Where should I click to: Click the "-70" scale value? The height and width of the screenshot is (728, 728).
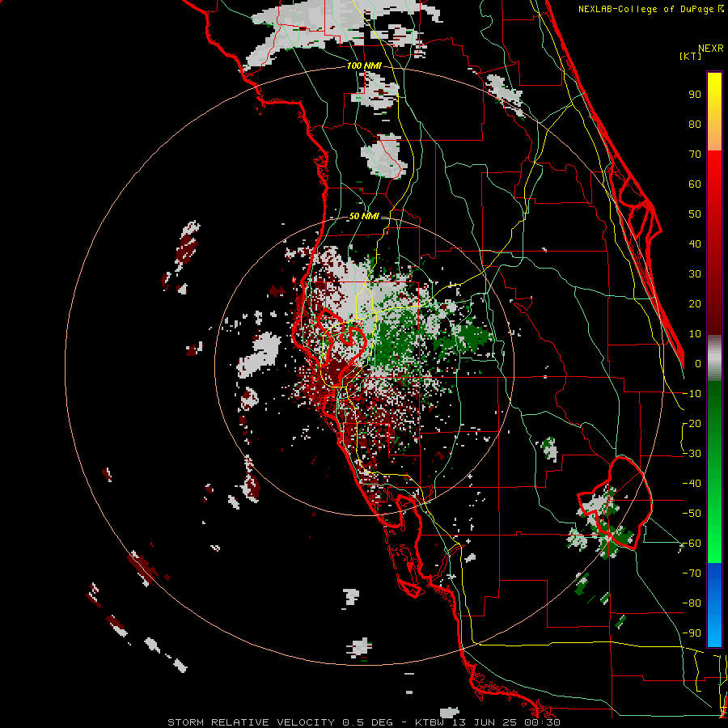692,574
